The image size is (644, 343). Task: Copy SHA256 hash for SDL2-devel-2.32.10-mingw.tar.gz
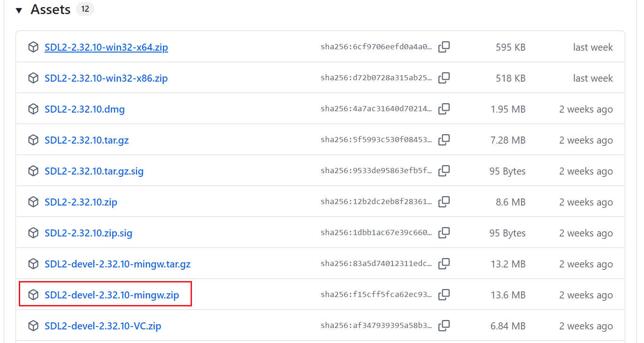pyautogui.click(x=444, y=264)
